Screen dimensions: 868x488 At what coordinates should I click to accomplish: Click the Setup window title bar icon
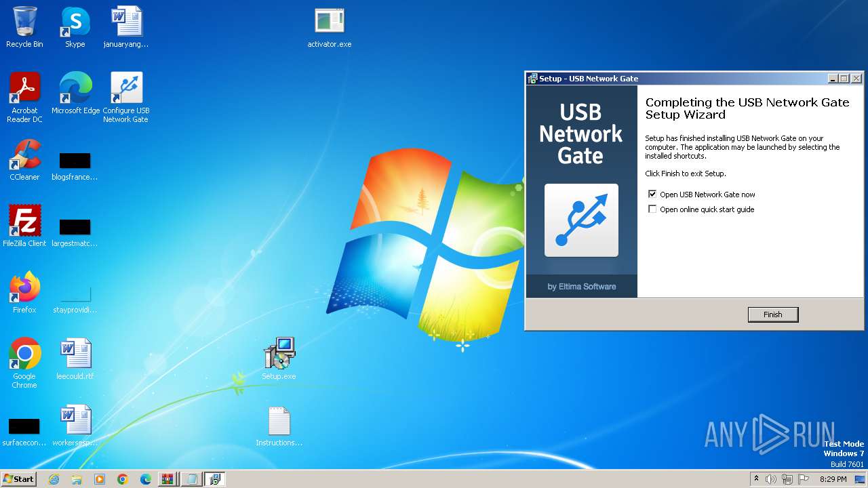click(532, 79)
